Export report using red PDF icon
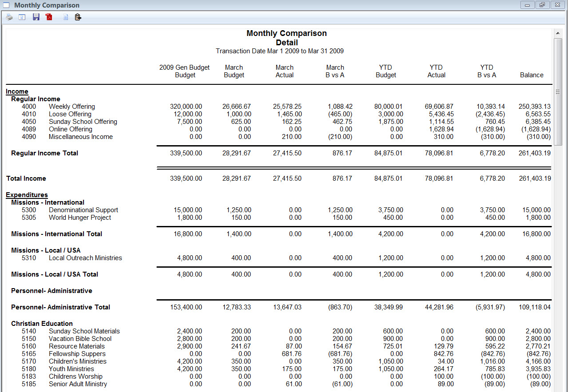This screenshot has height=392, width=568. coord(49,17)
